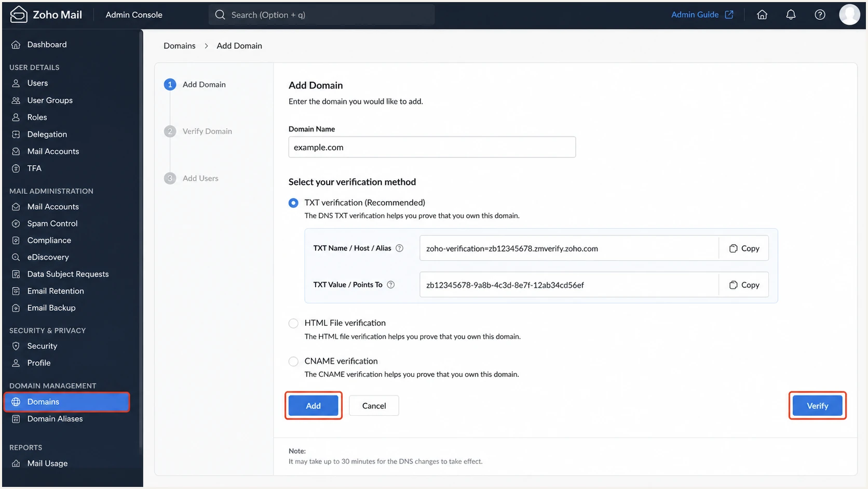Select CNAME verification radio button
This screenshot has width=868, height=489.
293,361
